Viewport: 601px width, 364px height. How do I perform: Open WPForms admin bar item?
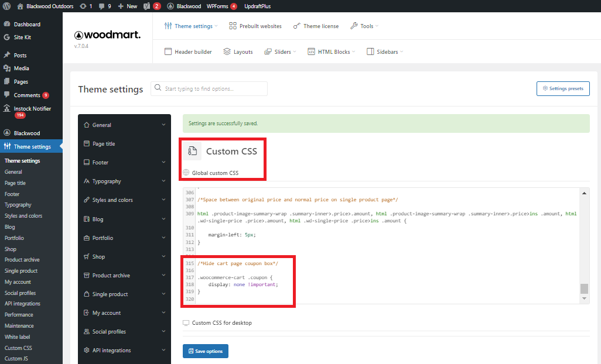(221, 6)
